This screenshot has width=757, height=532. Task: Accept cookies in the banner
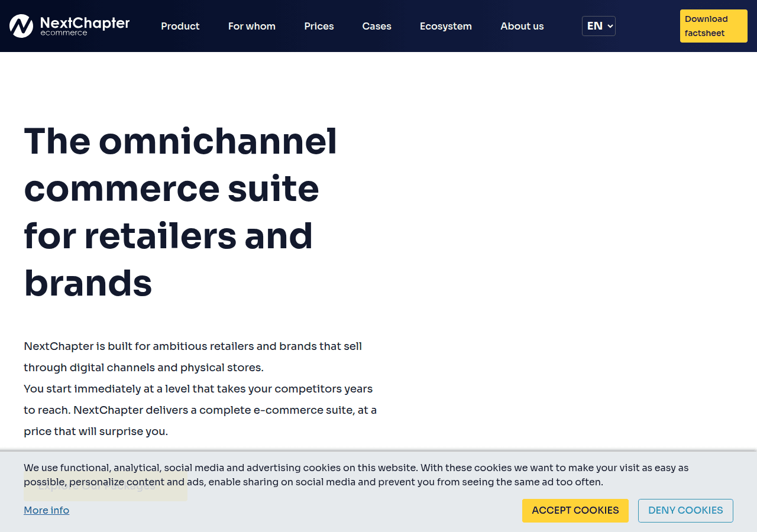[x=575, y=511]
